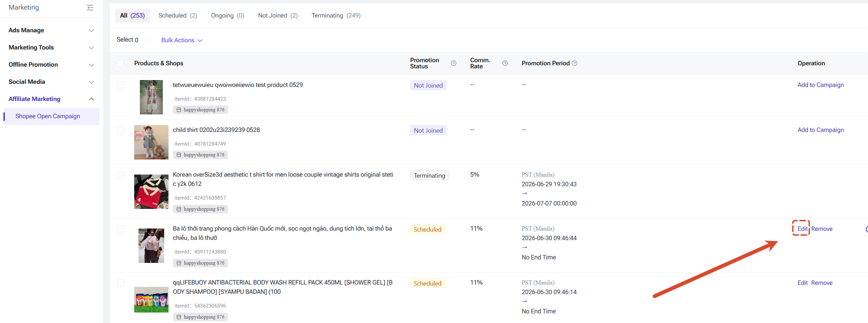Click shop icon in test product 0529 row

pos(179,110)
